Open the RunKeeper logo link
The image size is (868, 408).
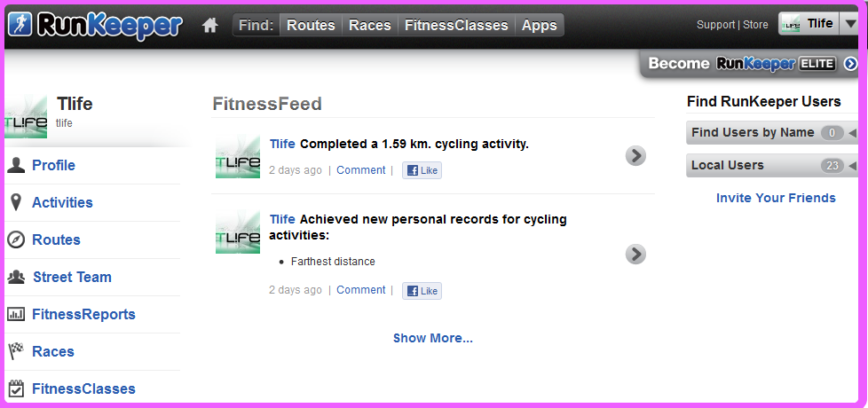click(95, 26)
